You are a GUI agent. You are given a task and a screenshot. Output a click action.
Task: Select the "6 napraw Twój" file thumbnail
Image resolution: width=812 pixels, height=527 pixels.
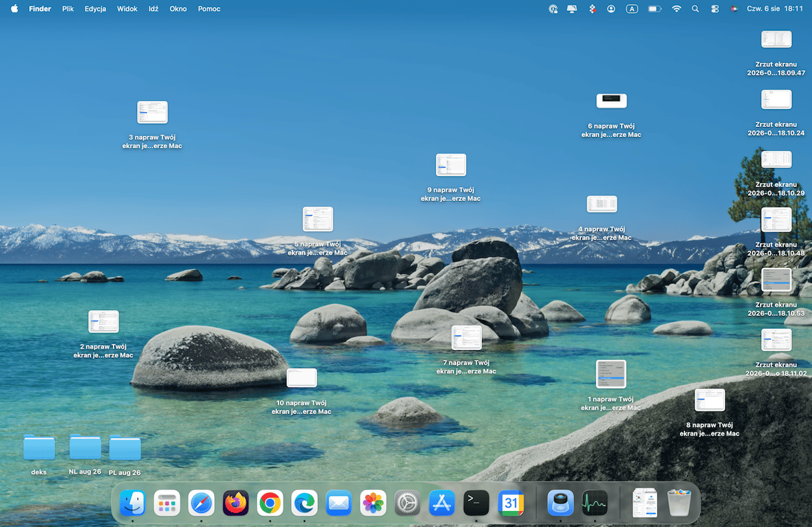click(612, 100)
